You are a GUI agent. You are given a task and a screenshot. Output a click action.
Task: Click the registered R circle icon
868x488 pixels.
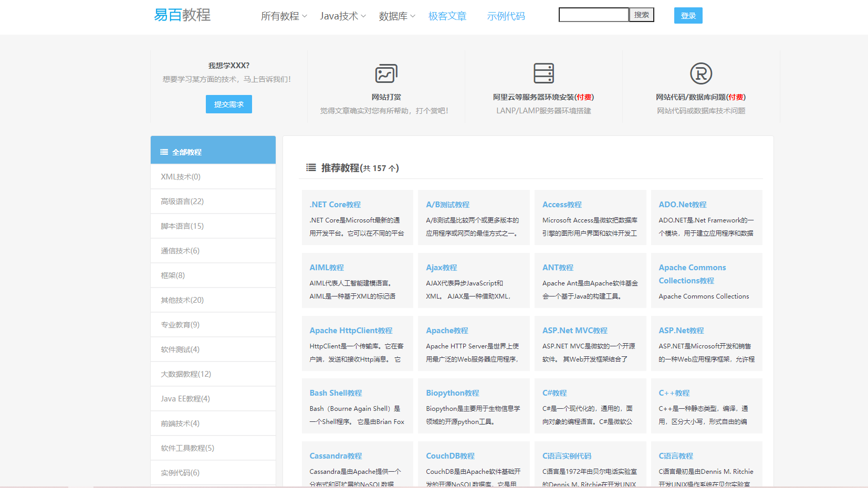tap(701, 73)
